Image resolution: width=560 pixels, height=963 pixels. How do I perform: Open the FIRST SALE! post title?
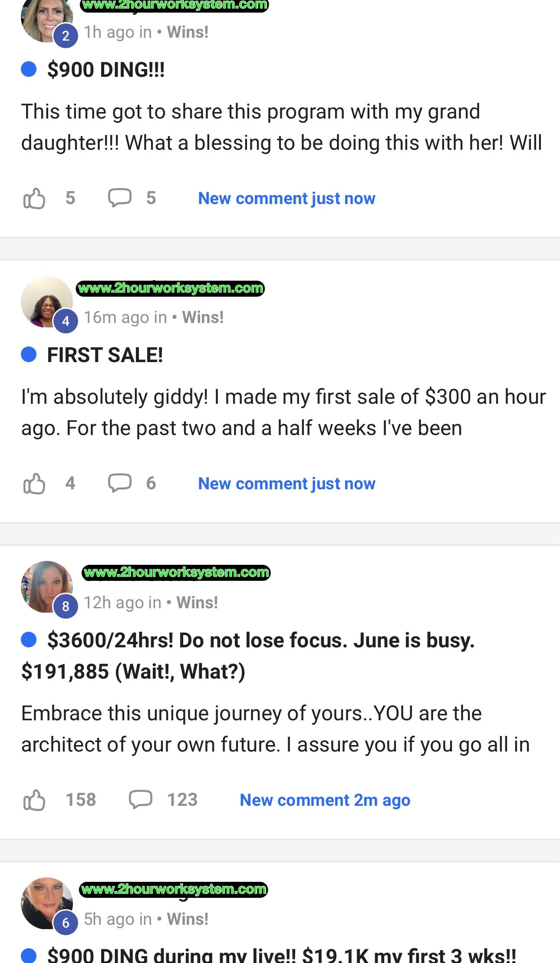105,355
